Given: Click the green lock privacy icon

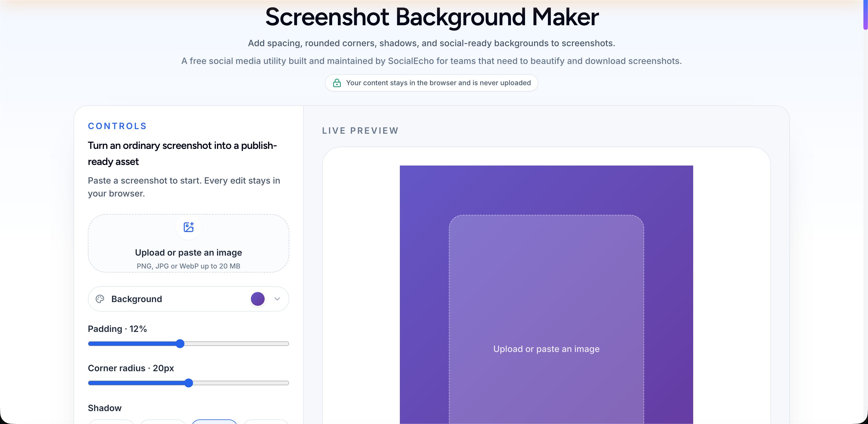Looking at the screenshot, I should 337,83.
